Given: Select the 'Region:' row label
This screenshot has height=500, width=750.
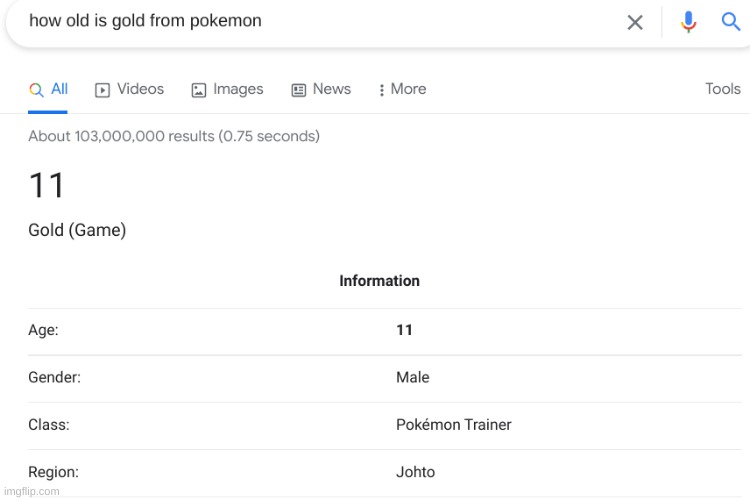Looking at the screenshot, I should click(x=54, y=472).
